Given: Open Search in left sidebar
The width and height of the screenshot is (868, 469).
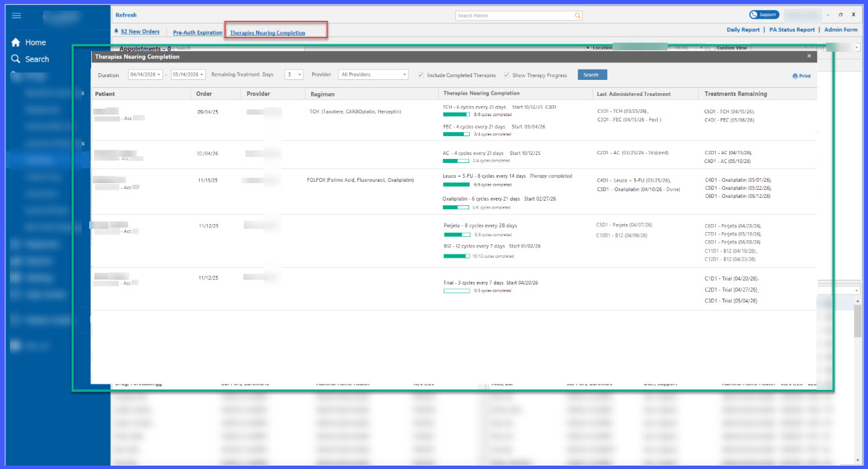Looking at the screenshot, I should point(30,59).
